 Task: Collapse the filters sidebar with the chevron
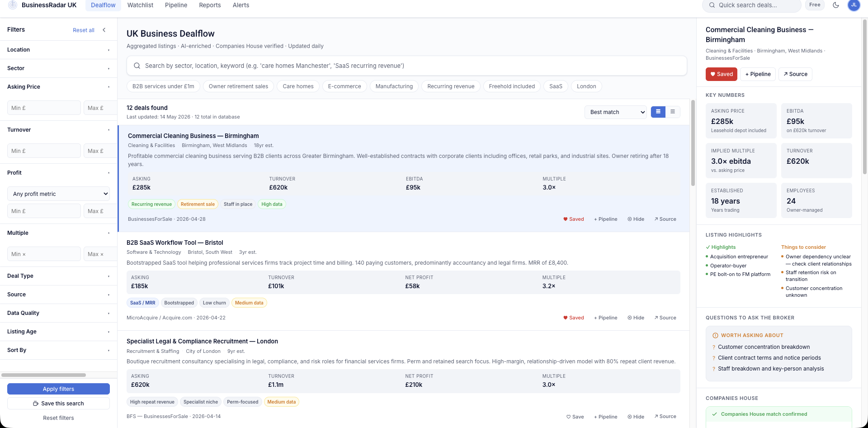(104, 30)
